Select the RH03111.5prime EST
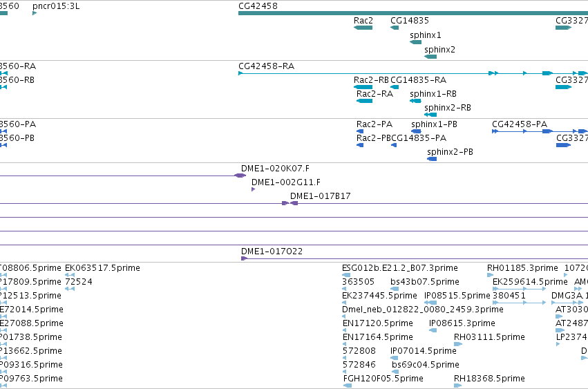The height and width of the screenshot is (389, 588). click(x=458, y=344)
